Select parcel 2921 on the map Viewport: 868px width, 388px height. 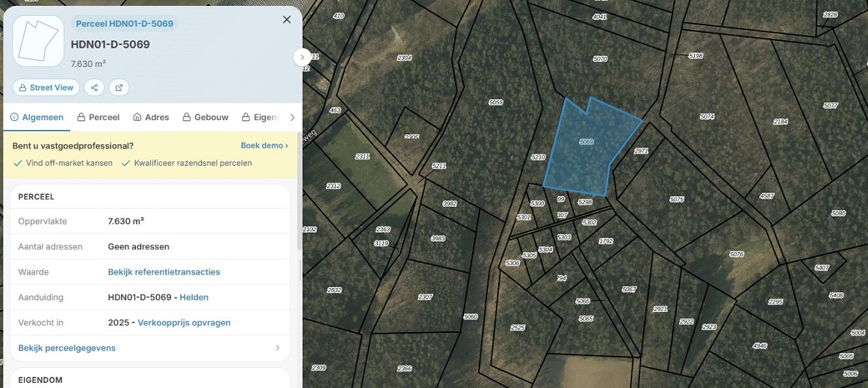tap(660, 309)
